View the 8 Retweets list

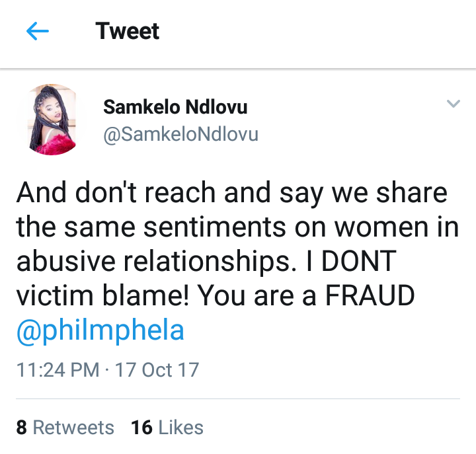point(65,428)
